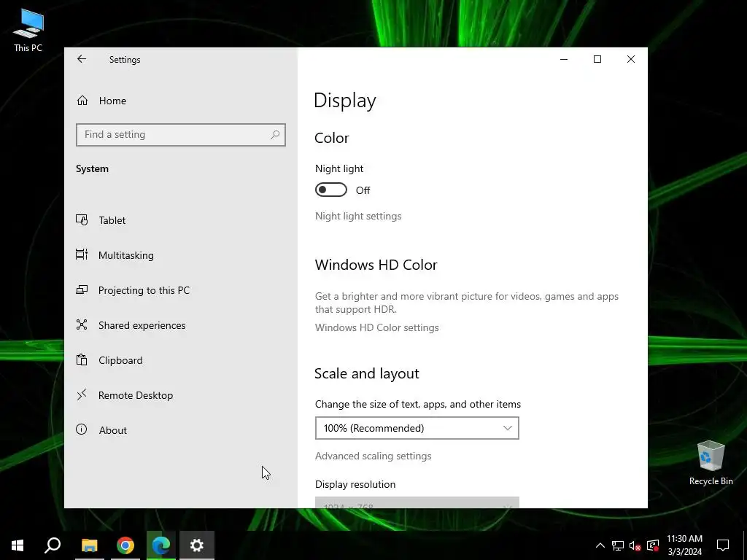Click the Clipboard sidebar icon
The height and width of the screenshot is (560, 747).
click(x=82, y=360)
